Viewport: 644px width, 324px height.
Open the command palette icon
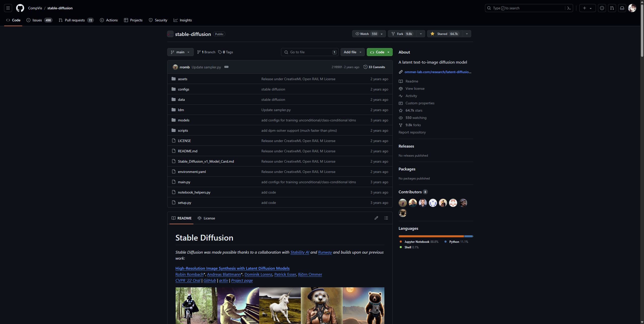(569, 8)
